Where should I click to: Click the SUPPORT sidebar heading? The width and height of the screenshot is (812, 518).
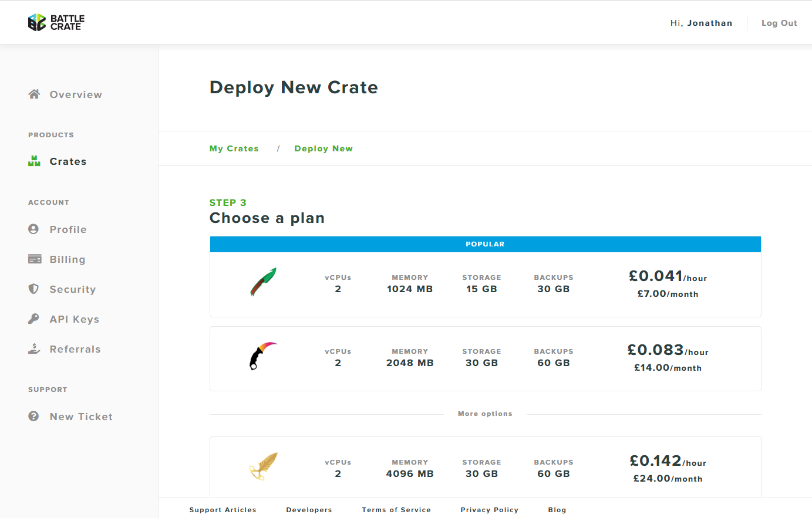[48, 390]
